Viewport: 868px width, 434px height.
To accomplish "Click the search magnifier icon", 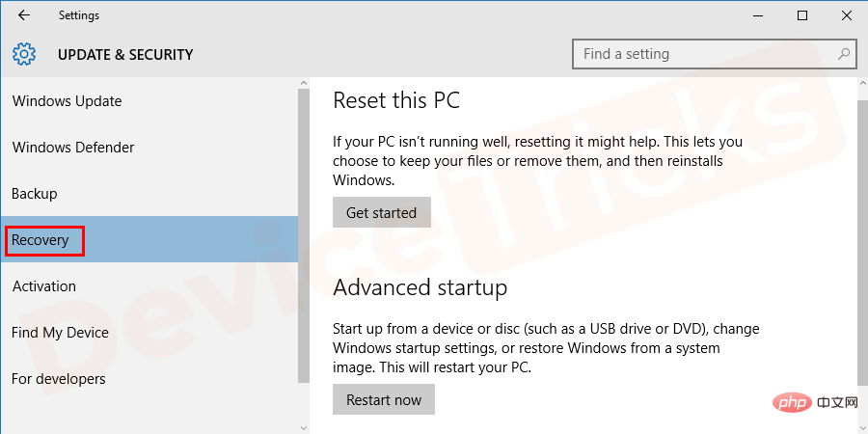I will coord(844,54).
